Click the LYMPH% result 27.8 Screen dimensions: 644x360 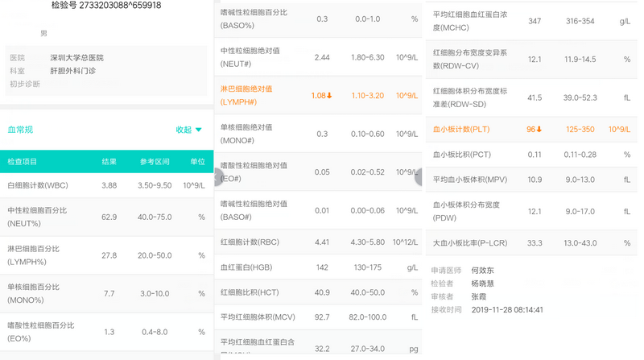(x=109, y=255)
